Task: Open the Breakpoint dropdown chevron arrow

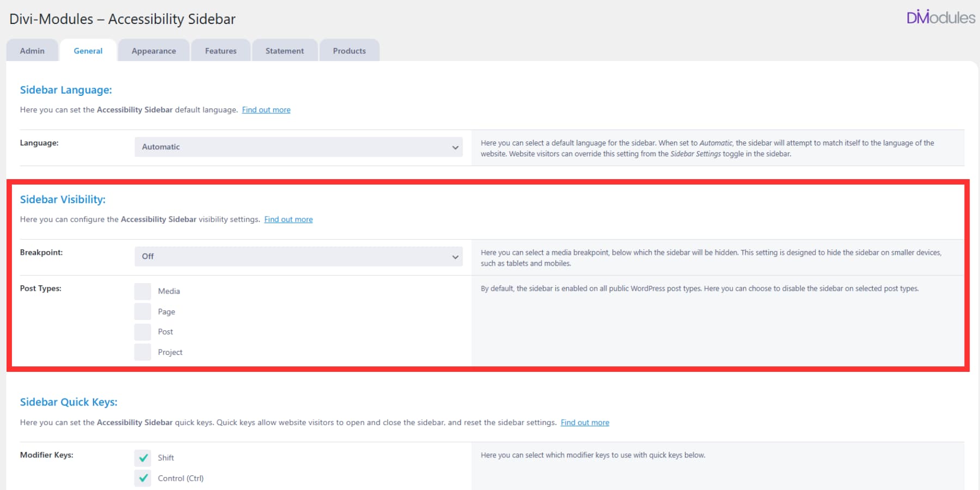Action: [455, 256]
